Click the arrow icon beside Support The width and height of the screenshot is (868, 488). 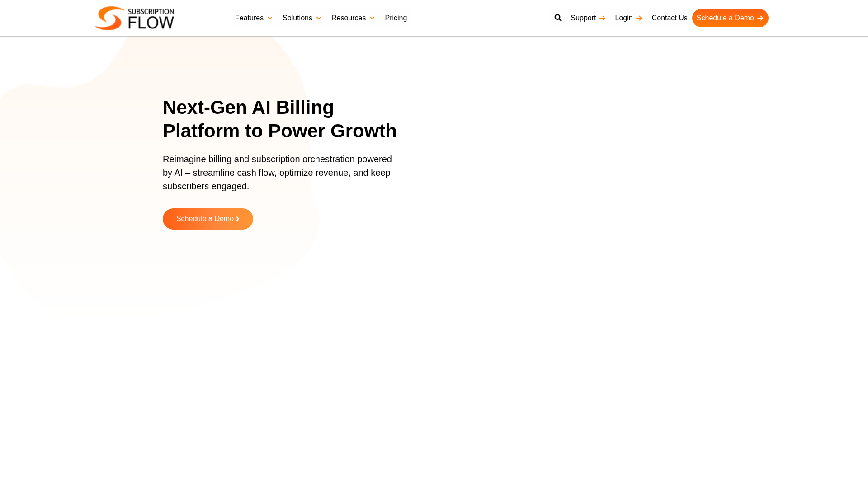pyautogui.click(x=603, y=18)
